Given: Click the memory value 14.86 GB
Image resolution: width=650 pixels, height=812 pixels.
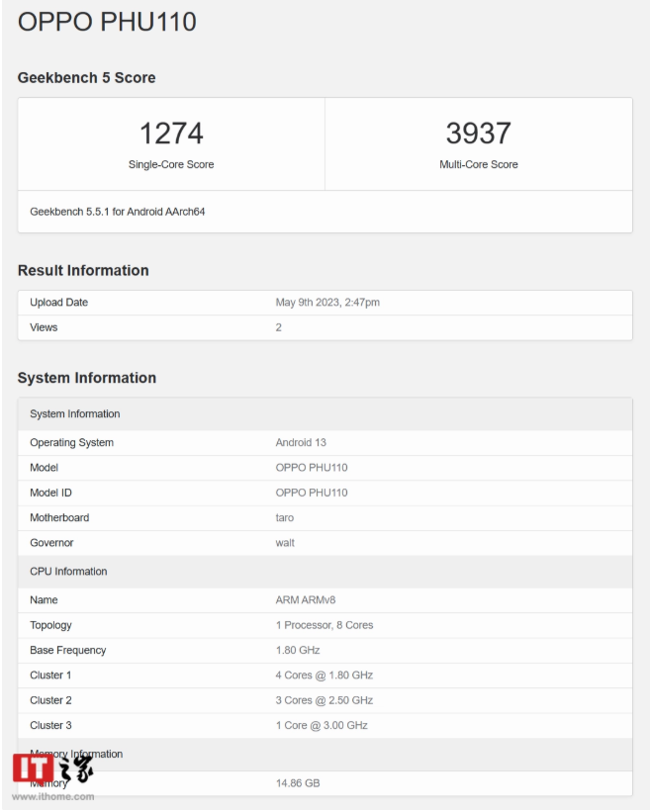Looking at the screenshot, I should pyautogui.click(x=298, y=783).
